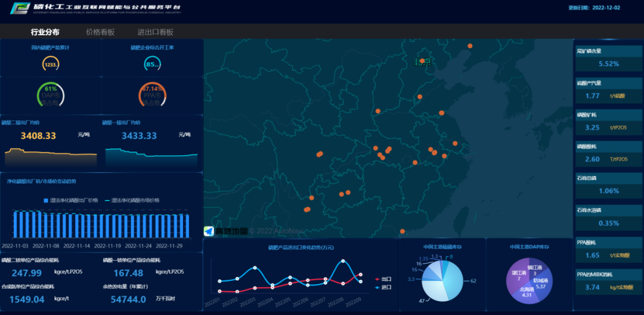This screenshot has height=315, width=644.
Task: Click the PPA的MIBK消耗 card header
Action: click(x=609, y=274)
